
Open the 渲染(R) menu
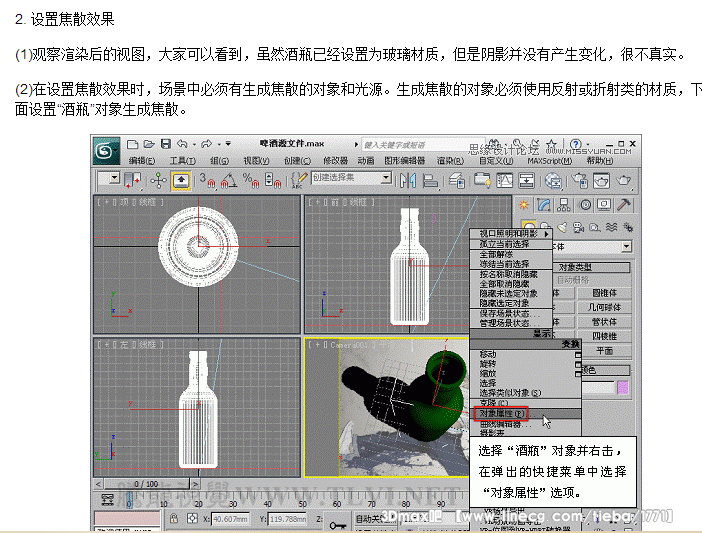click(x=450, y=161)
